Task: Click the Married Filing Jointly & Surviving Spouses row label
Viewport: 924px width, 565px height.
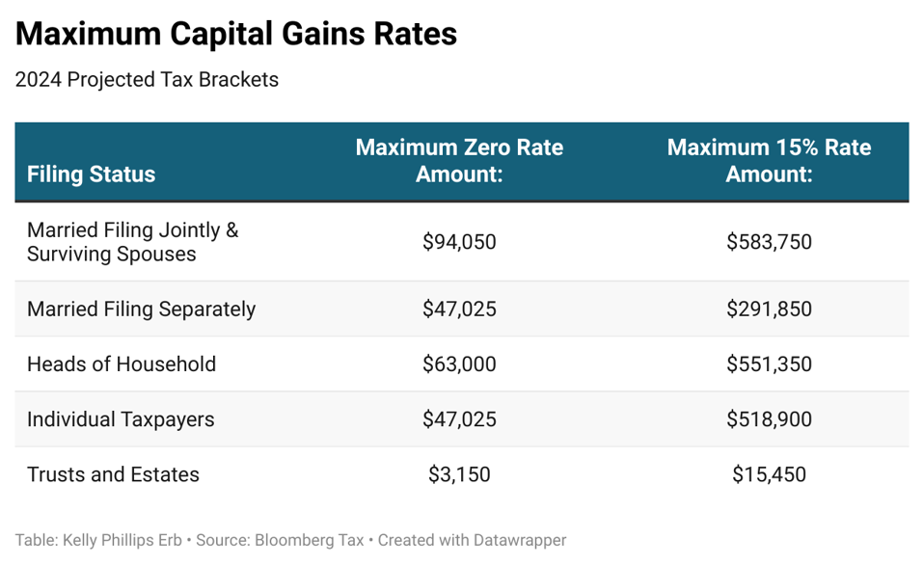Action: point(132,242)
